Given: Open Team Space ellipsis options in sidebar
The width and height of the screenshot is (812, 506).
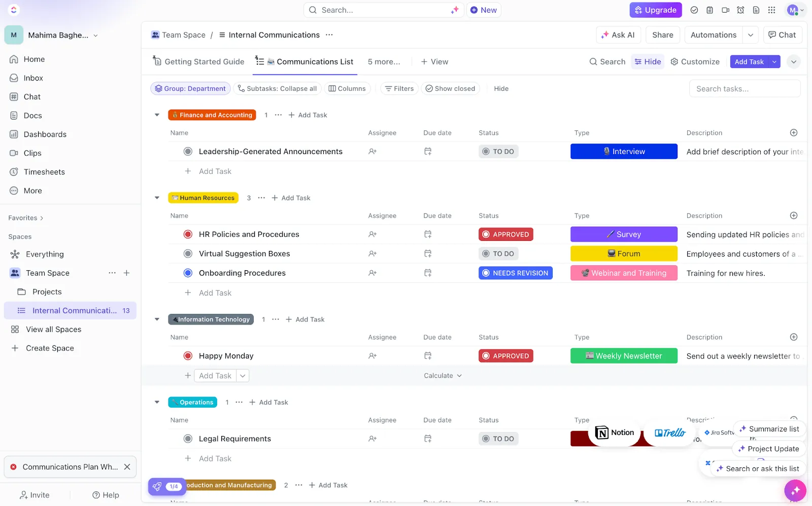Looking at the screenshot, I should pyautogui.click(x=112, y=273).
